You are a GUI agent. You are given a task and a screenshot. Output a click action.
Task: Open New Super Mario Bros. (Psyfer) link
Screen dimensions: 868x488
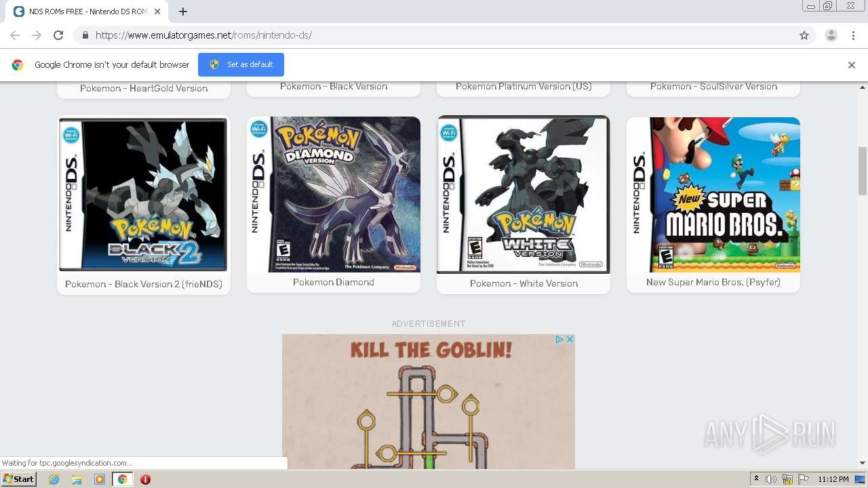tap(713, 282)
